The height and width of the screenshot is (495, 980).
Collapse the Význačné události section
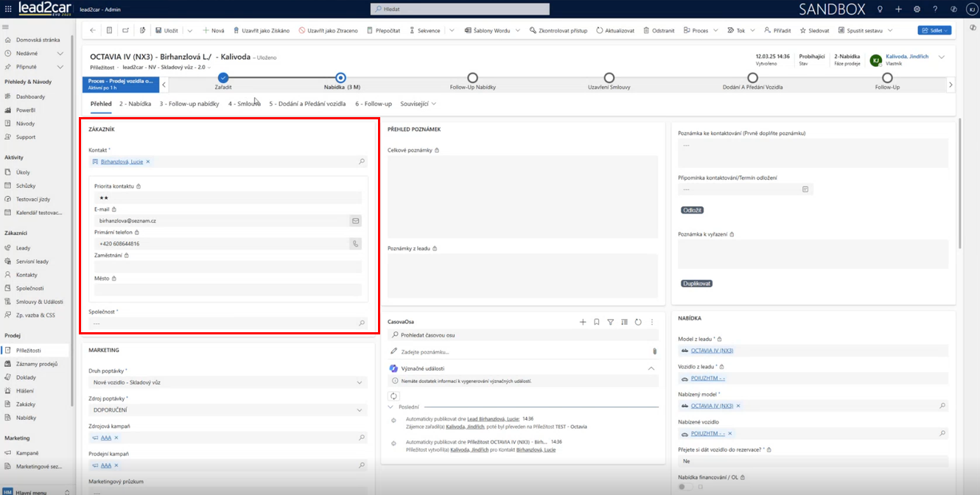click(651, 368)
